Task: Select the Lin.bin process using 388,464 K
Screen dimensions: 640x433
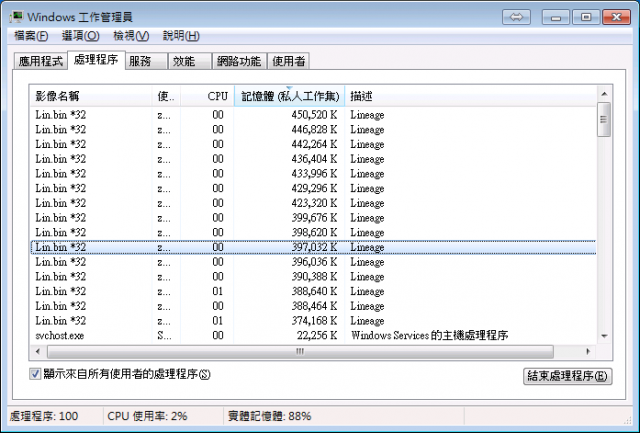Action: tap(313, 306)
